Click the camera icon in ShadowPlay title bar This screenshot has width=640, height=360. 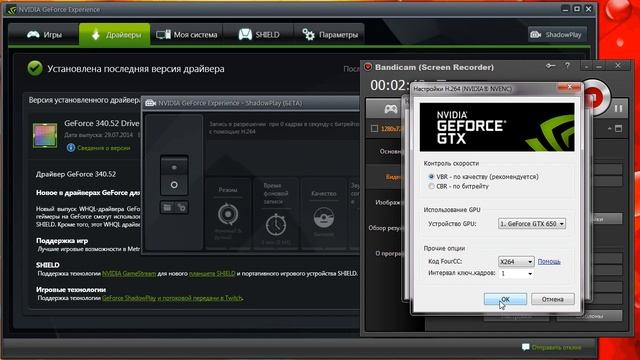[150, 103]
